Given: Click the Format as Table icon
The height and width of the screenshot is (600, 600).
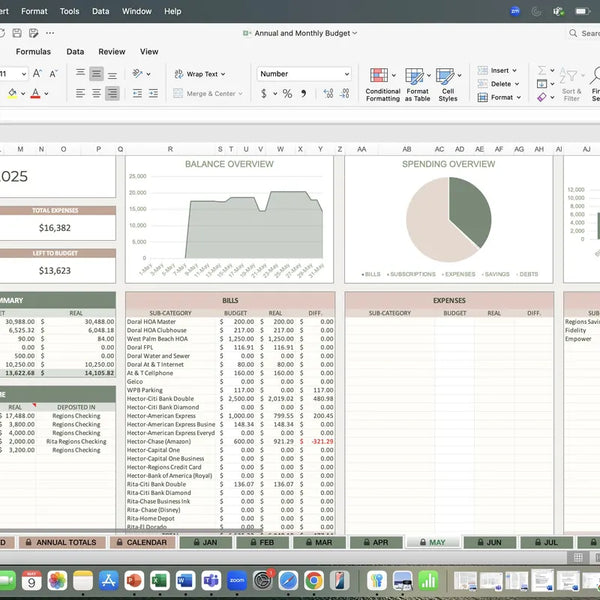Looking at the screenshot, I should pyautogui.click(x=417, y=82).
